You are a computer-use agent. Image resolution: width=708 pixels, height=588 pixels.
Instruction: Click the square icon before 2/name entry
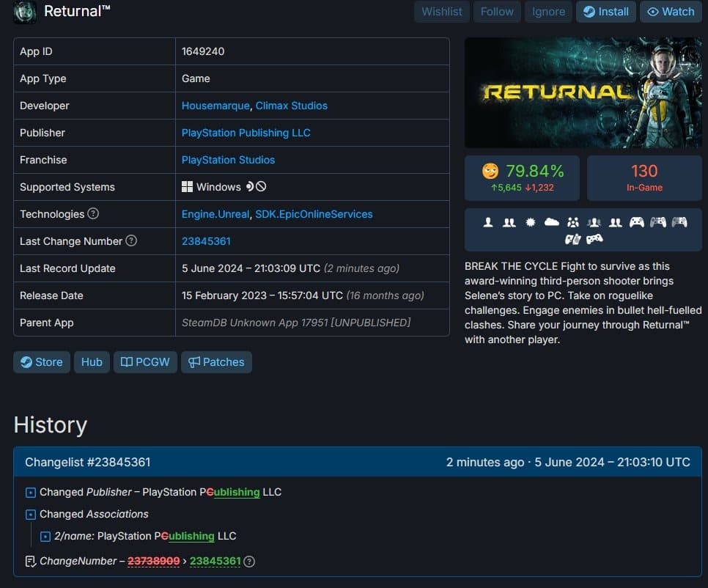click(x=45, y=537)
